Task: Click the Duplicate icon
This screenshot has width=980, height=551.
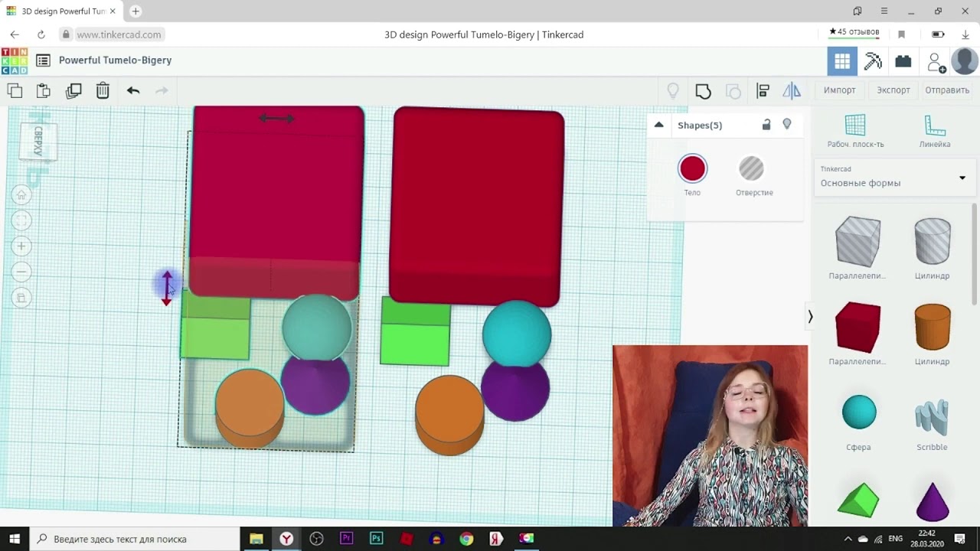Action: (73, 90)
